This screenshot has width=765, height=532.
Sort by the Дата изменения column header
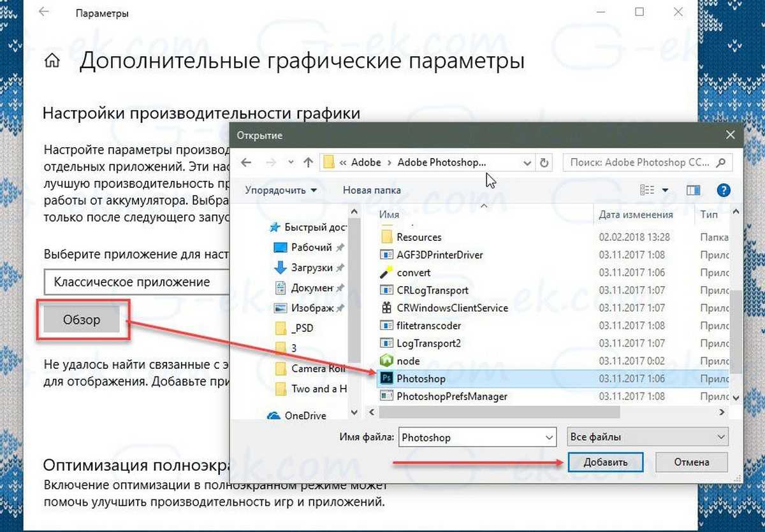pyautogui.click(x=636, y=215)
